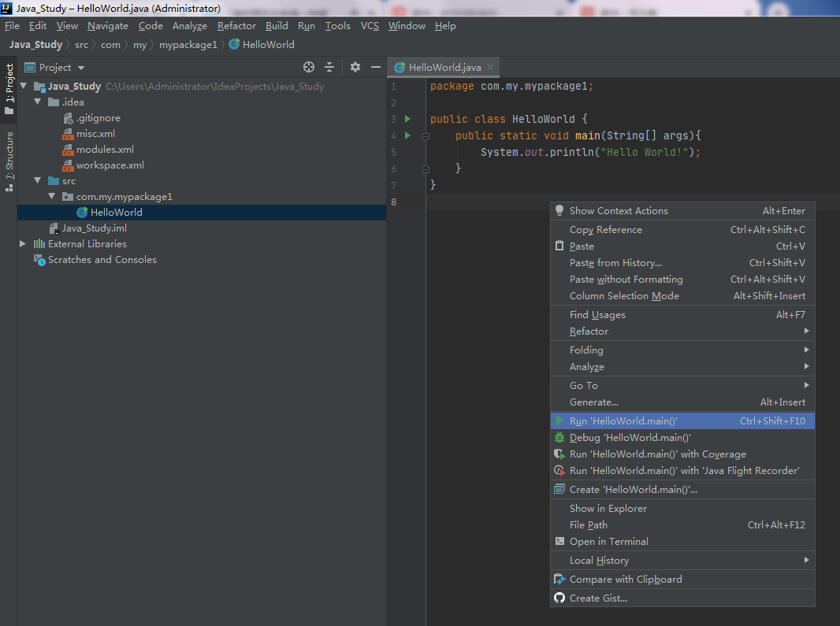Open the Project view dropdown arrow
Screen dimensions: 840x626
(x=81, y=68)
